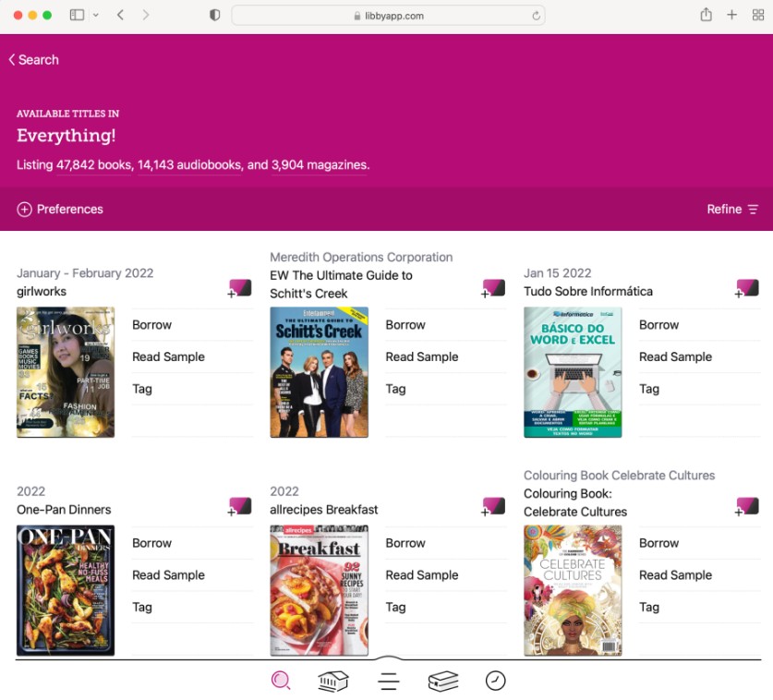Open the Timeline via the clock icon
The height and width of the screenshot is (700, 773).
coord(495,681)
